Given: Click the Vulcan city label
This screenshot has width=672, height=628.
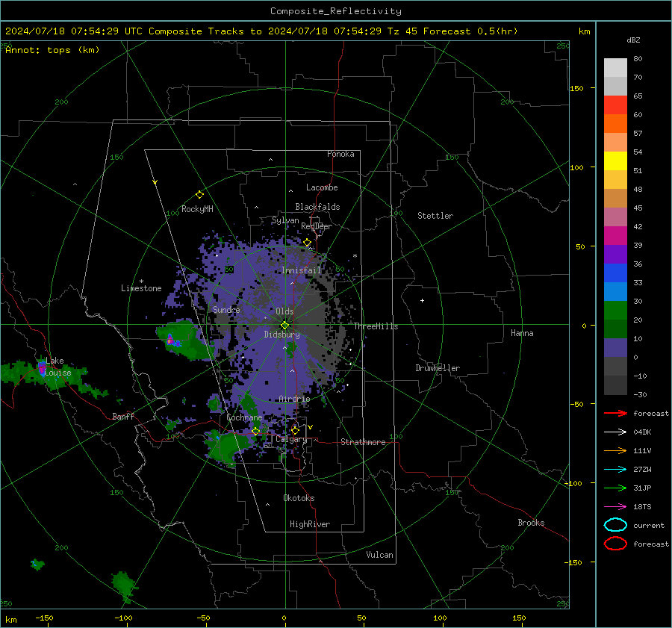Looking at the screenshot, I should coord(380,555).
